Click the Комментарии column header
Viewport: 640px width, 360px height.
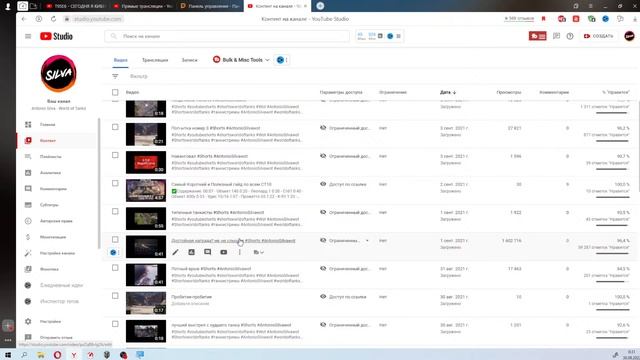[554, 92]
